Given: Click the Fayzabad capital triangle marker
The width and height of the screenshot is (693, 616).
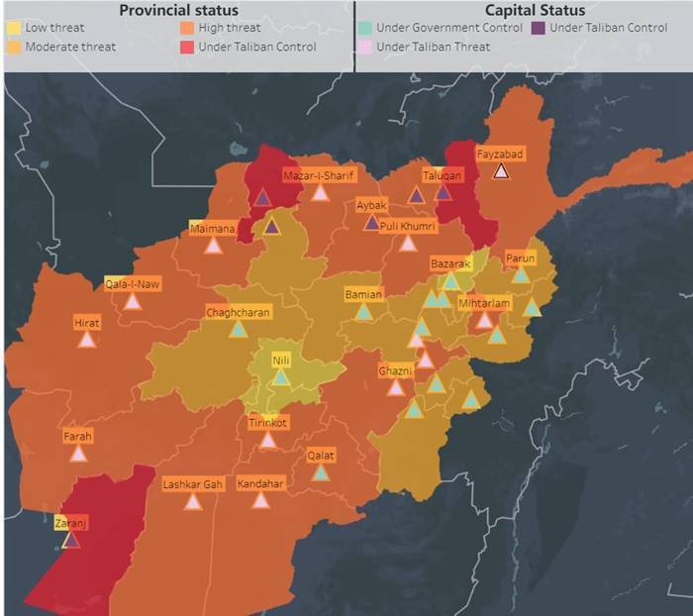Looking at the screenshot, I should [501, 171].
